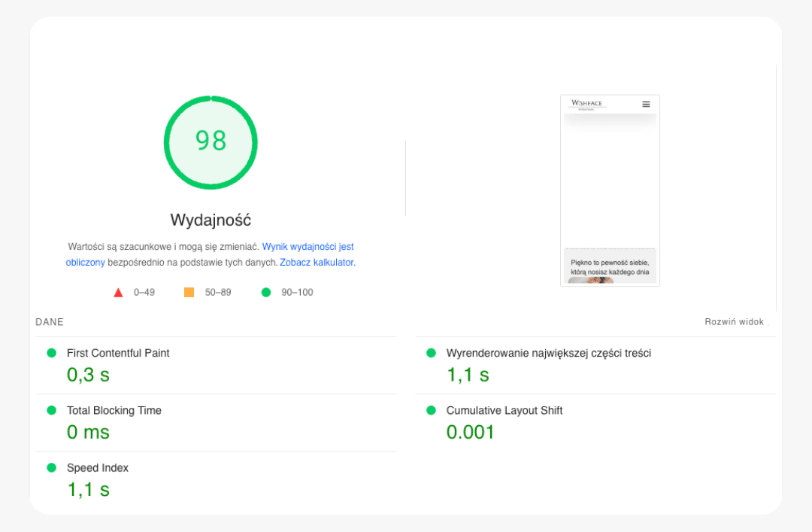Viewport: 812px width, 532px height.
Task: Click the circular performance gauge showing 98
Action: click(x=211, y=141)
